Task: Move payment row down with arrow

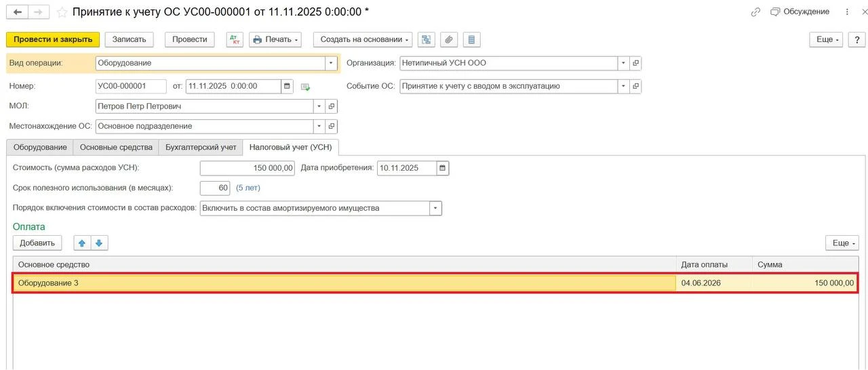Action: (x=99, y=243)
